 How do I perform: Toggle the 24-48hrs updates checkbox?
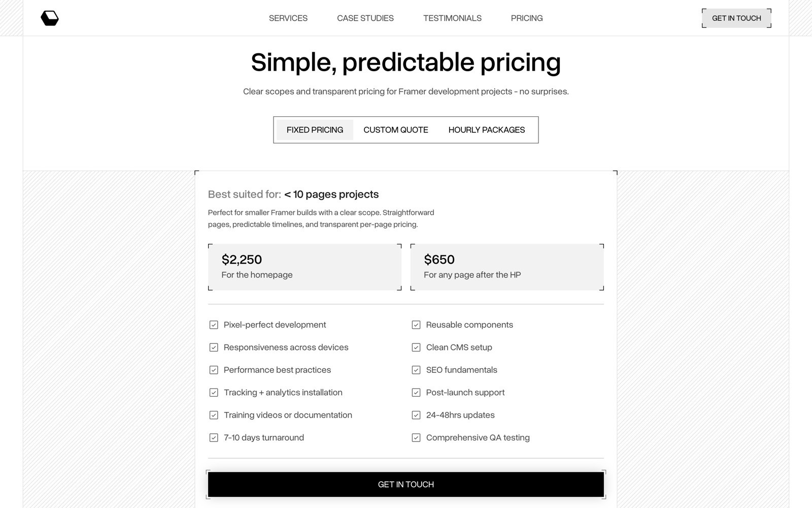click(x=416, y=415)
